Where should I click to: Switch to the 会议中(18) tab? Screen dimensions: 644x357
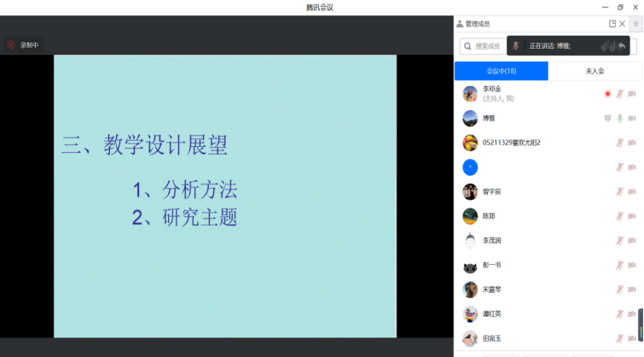pos(501,71)
